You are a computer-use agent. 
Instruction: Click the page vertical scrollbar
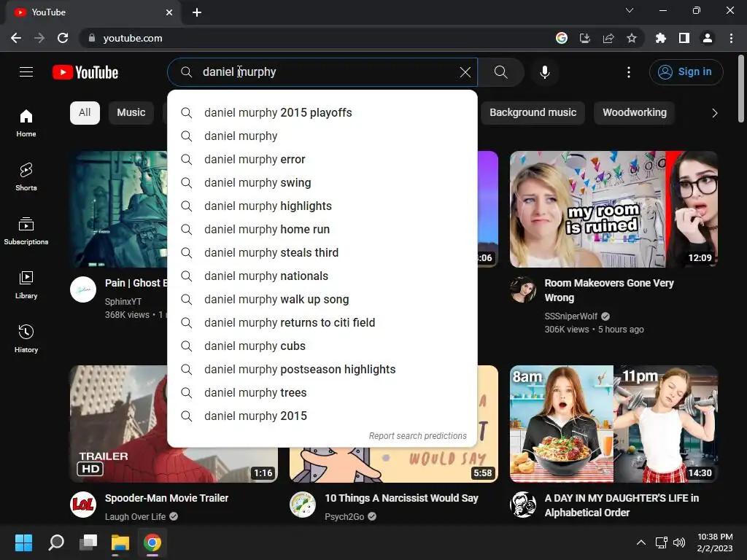741,89
